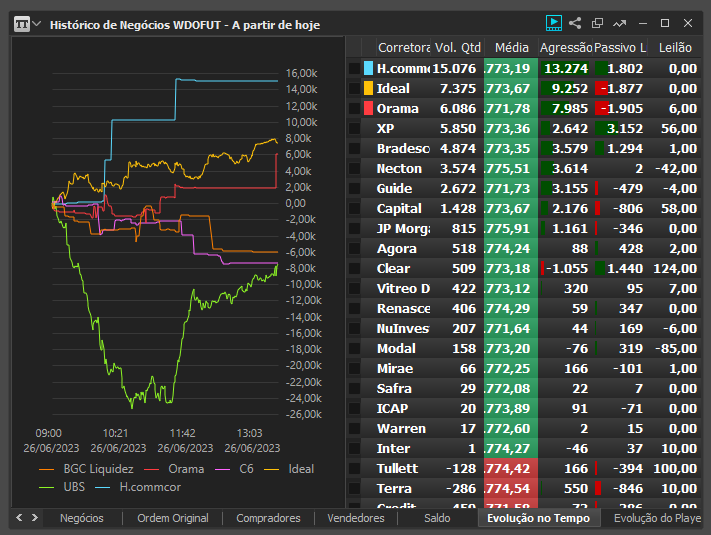This screenshot has width=711, height=535.
Task: Toggle the checkbox for Capital row
Action: (x=354, y=209)
